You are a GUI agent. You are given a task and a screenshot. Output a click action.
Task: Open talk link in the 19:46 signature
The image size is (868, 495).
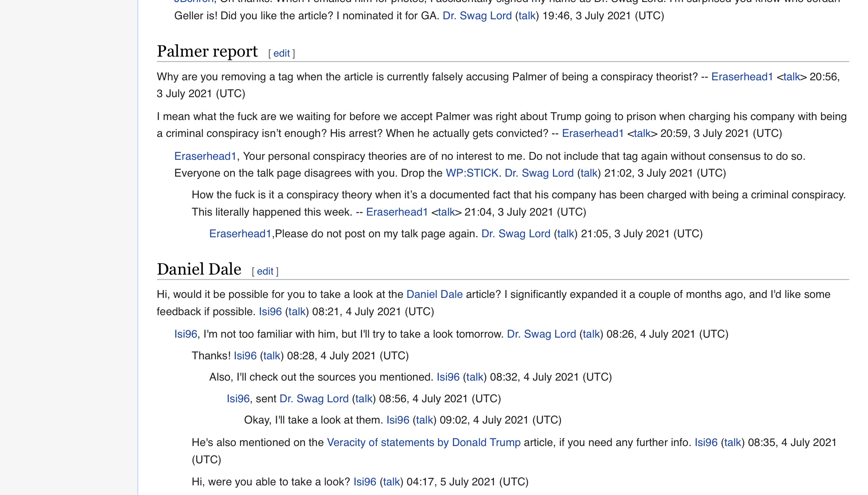(x=527, y=16)
